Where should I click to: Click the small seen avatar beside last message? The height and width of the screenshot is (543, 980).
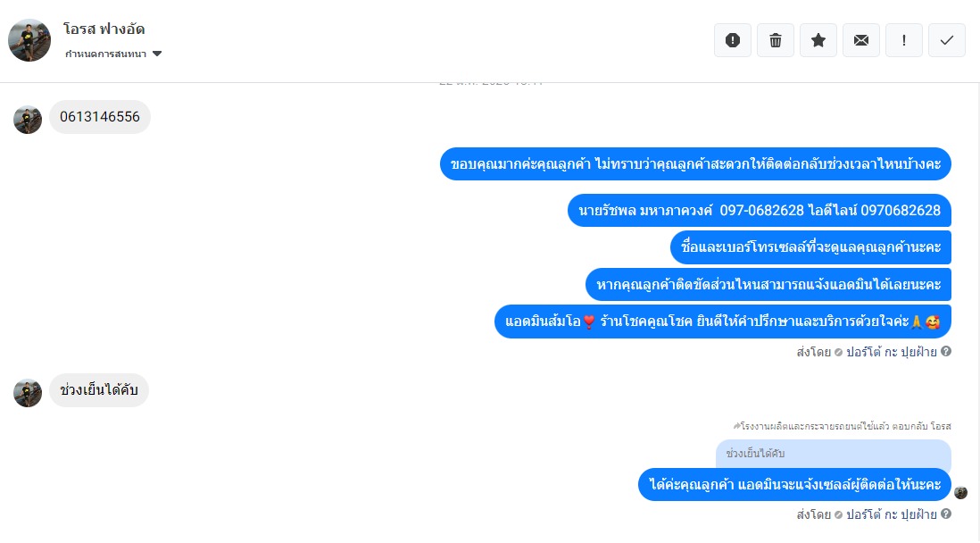pyautogui.click(x=960, y=492)
